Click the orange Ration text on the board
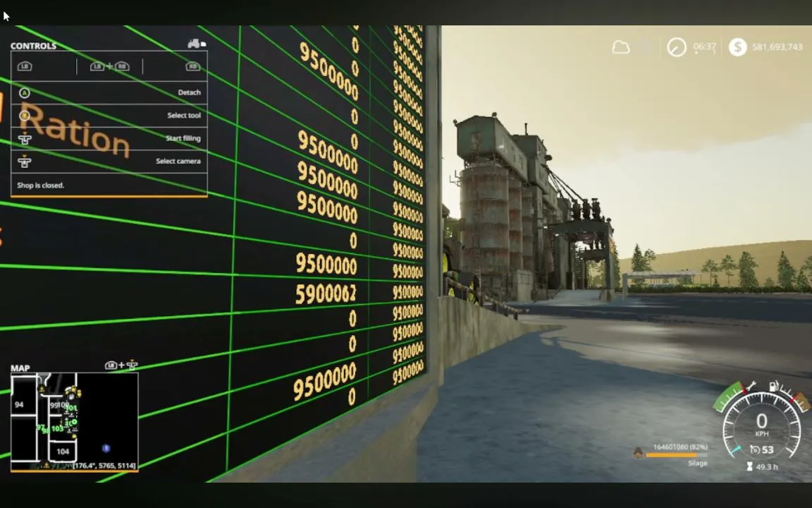This screenshot has height=508, width=812. click(x=74, y=130)
